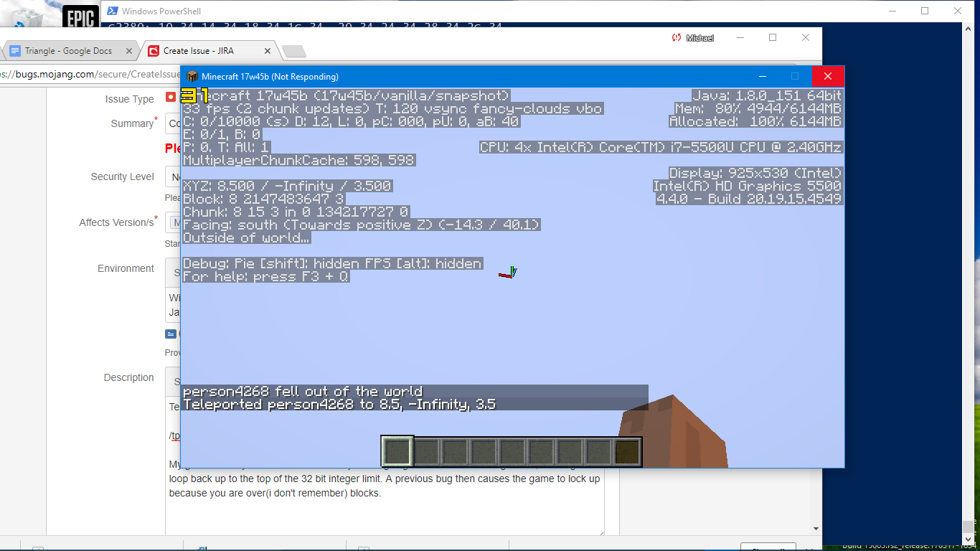980x551 pixels.
Task: Click the blue icon below the Environment field
Action: tap(171, 334)
